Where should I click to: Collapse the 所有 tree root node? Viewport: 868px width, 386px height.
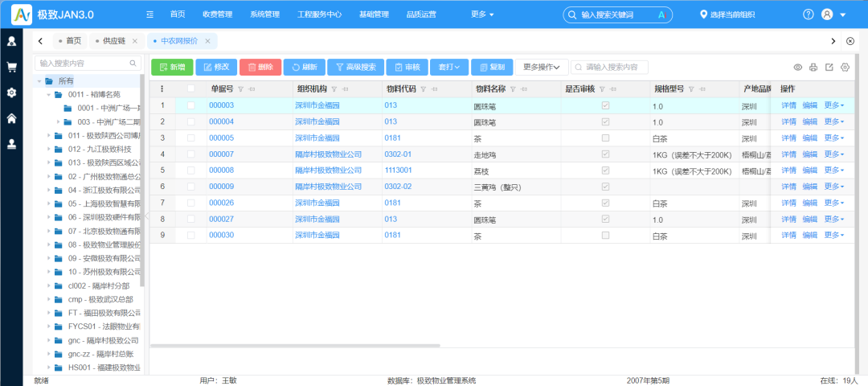pyautogui.click(x=39, y=81)
